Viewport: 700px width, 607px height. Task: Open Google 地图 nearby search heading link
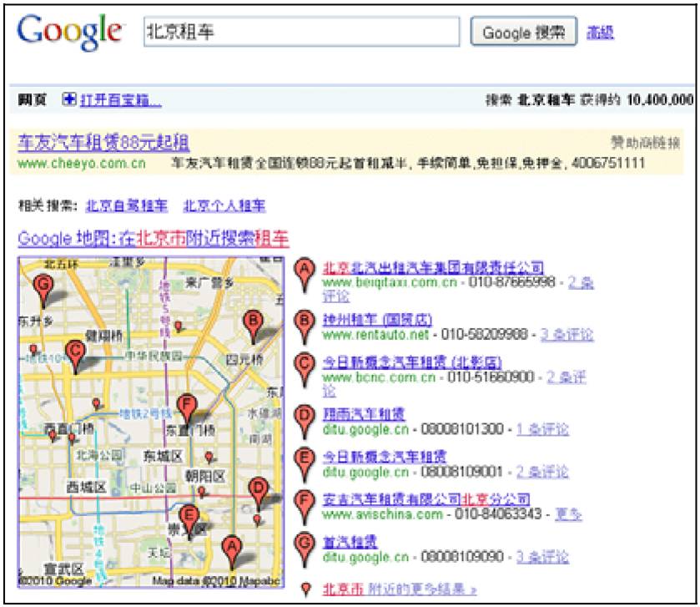pyautogui.click(x=154, y=238)
